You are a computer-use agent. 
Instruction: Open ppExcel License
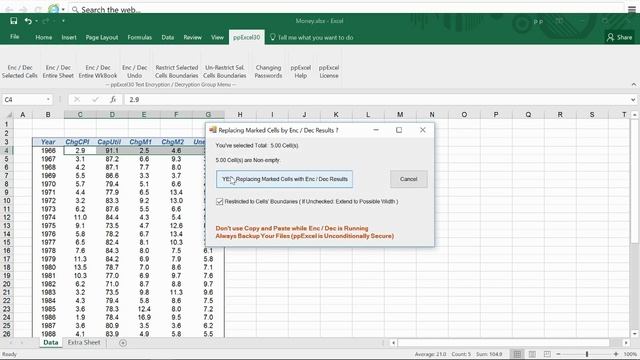point(329,71)
